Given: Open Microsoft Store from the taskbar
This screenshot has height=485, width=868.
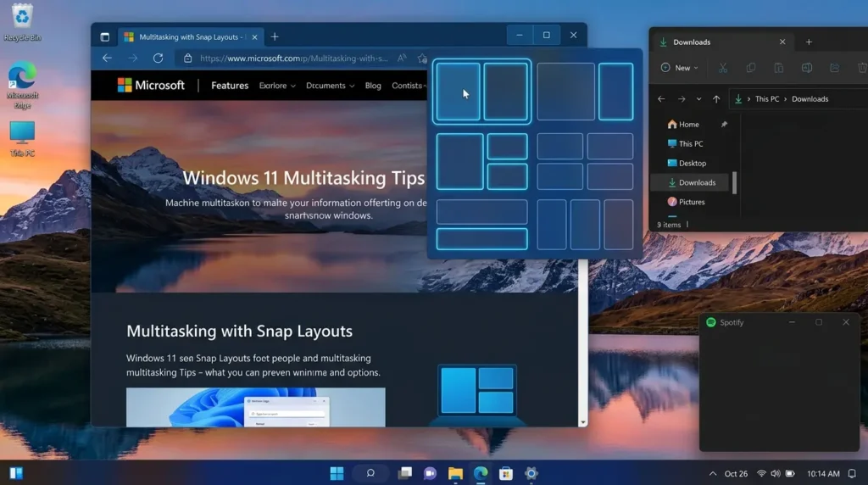Looking at the screenshot, I should pyautogui.click(x=506, y=473).
